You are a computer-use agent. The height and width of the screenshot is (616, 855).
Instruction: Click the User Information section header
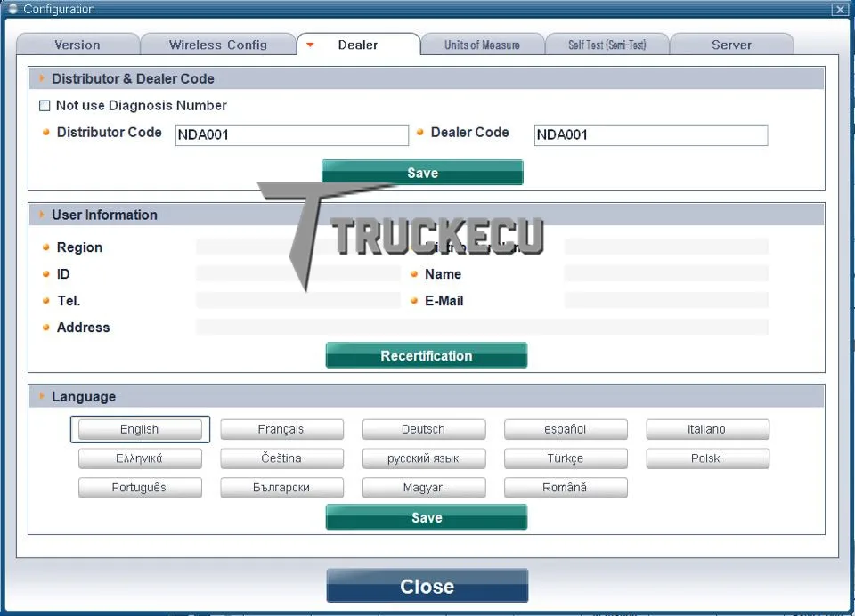tap(427, 215)
